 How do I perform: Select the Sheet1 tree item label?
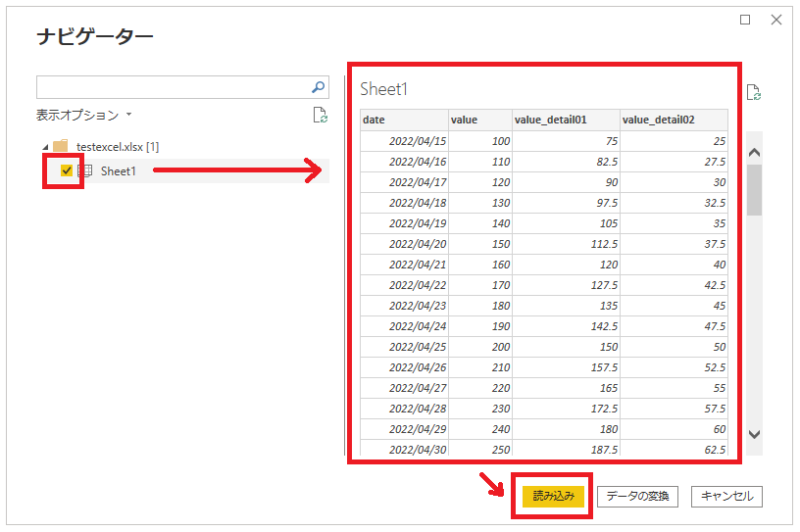point(118,171)
